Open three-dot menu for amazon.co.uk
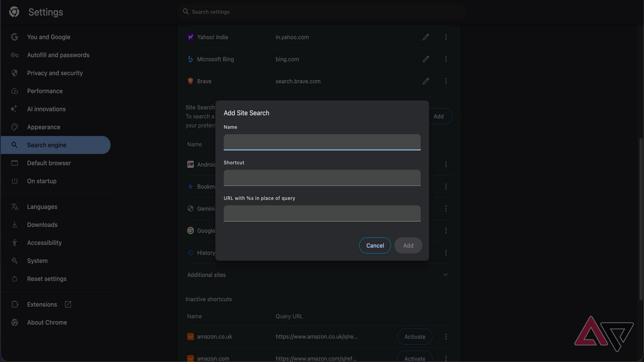Image resolution: width=644 pixels, height=362 pixels. click(446, 337)
